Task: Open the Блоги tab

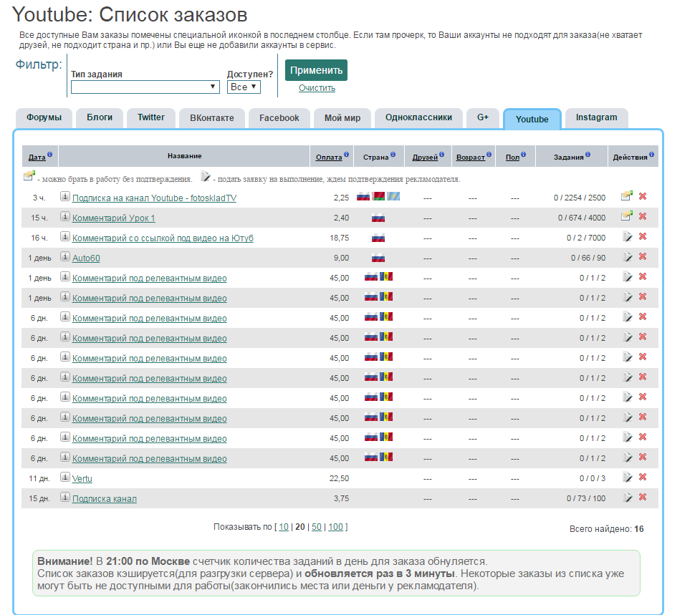Action: click(100, 117)
